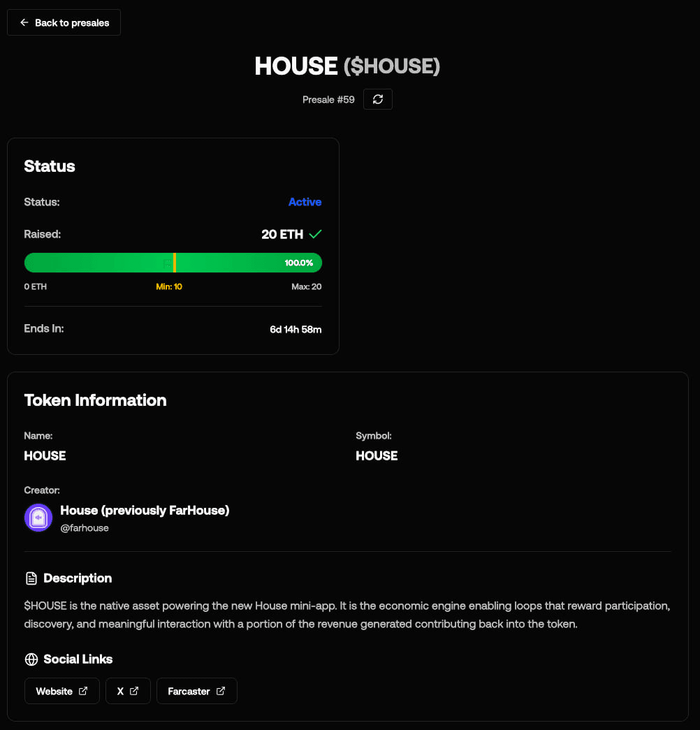Click the House creator purple avatar
Screen dimensions: 700x730
click(38, 518)
